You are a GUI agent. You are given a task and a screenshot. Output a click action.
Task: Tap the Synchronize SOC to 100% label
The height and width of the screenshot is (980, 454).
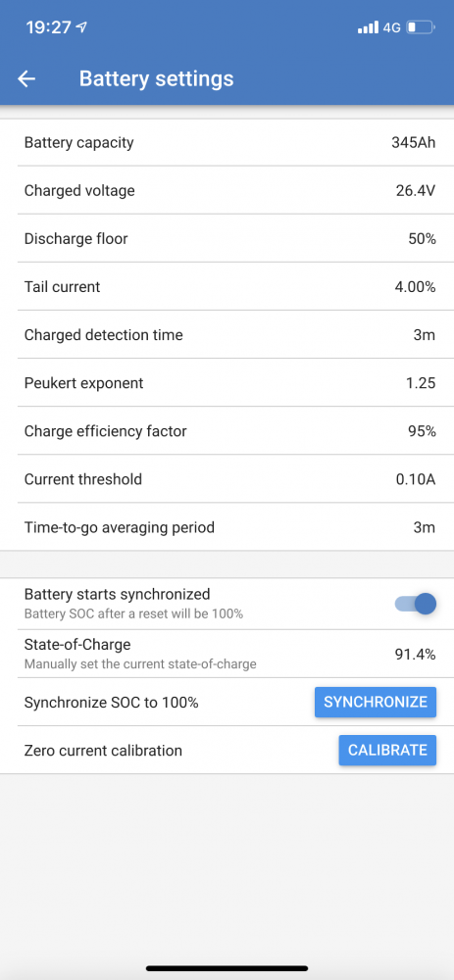[112, 703]
